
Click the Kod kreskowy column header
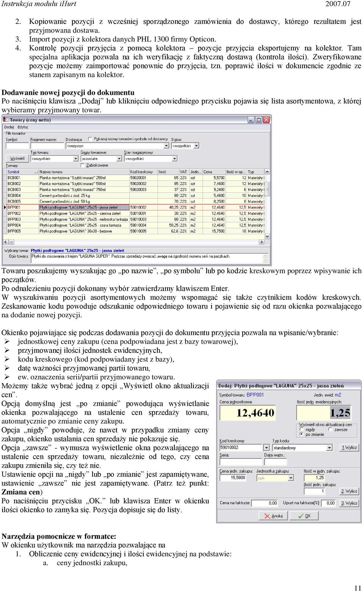143,172
